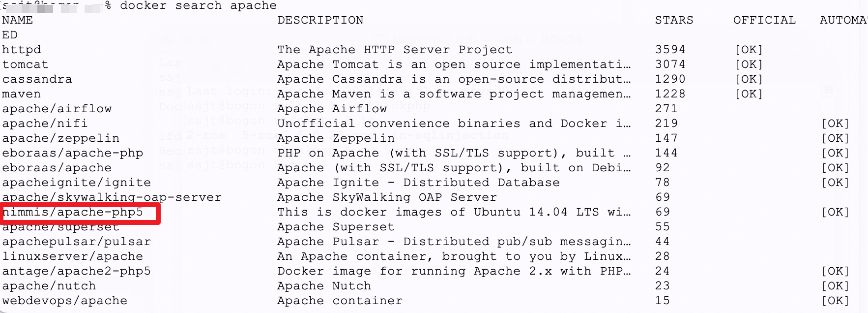Click apache/skywalking-oap-server name
The image size is (868, 313).
coord(112,197)
